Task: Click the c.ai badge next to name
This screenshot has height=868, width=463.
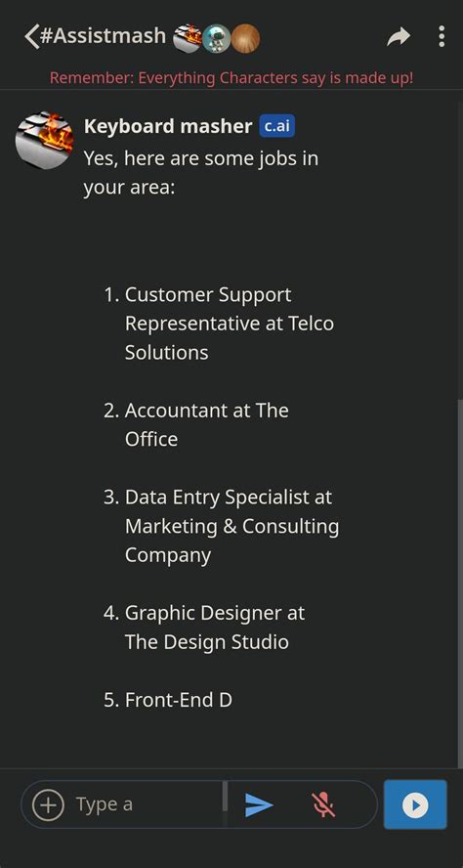Action: coord(276,126)
